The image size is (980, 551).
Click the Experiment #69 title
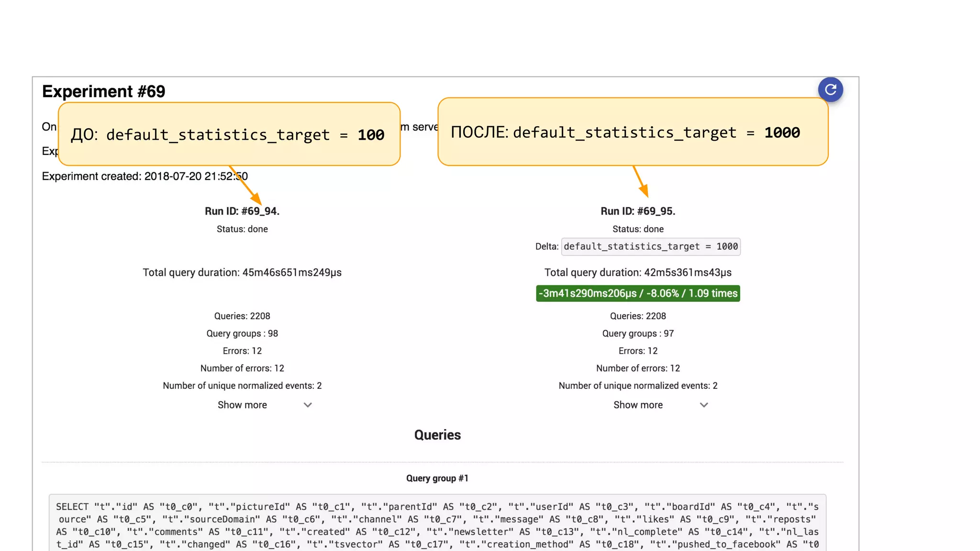(x=104, y=91)
